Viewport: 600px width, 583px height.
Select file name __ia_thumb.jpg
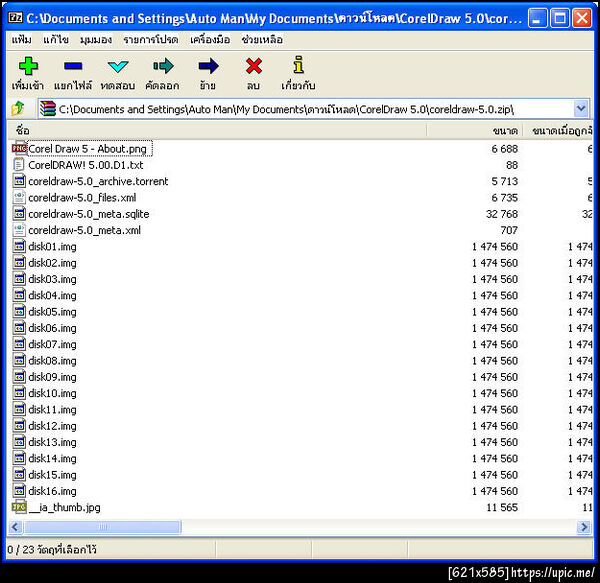(65, 507)
